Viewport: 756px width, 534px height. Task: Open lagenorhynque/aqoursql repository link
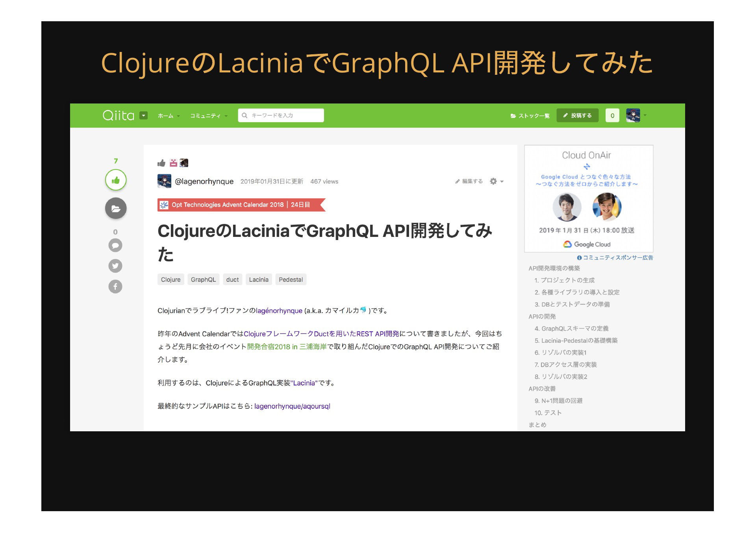(x=292, y=407)
